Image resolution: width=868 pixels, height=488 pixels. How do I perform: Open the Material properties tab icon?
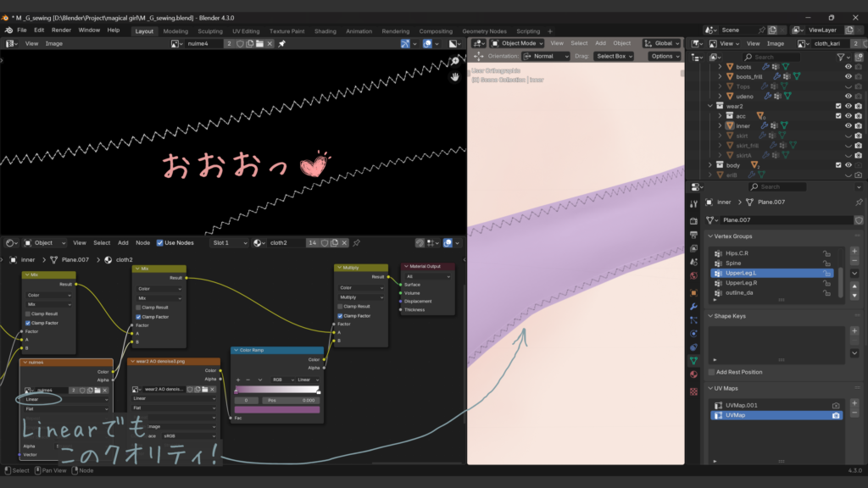click(693, 374)
